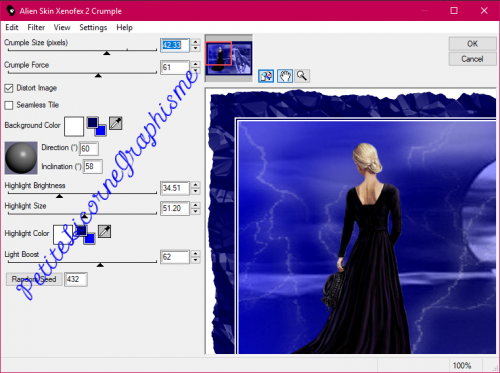Uncheck the Distort Image checkbox
The width and height of the screenshot is (500, 373).
[9, 88]
